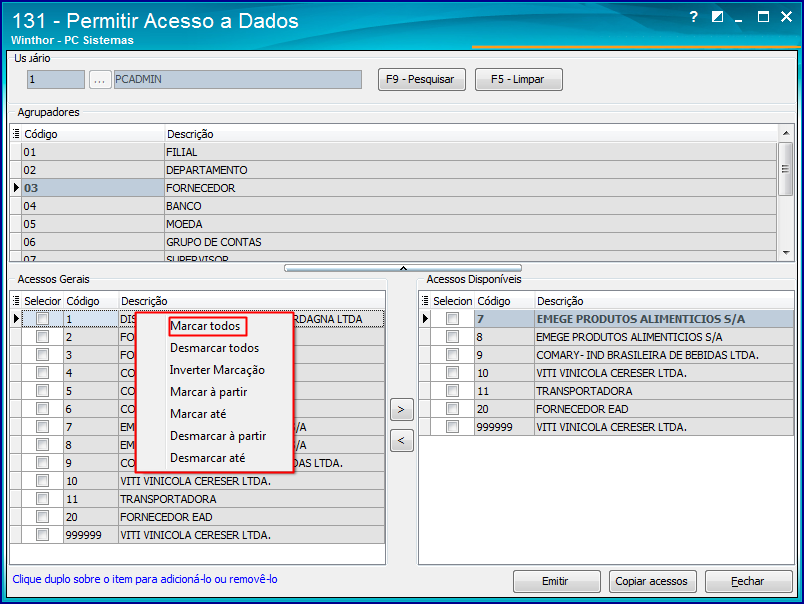The width and height of the screenshot is (804, 604).
Task: Click Agrupadores scrollbar down arrow
Action: pos(786,253)
